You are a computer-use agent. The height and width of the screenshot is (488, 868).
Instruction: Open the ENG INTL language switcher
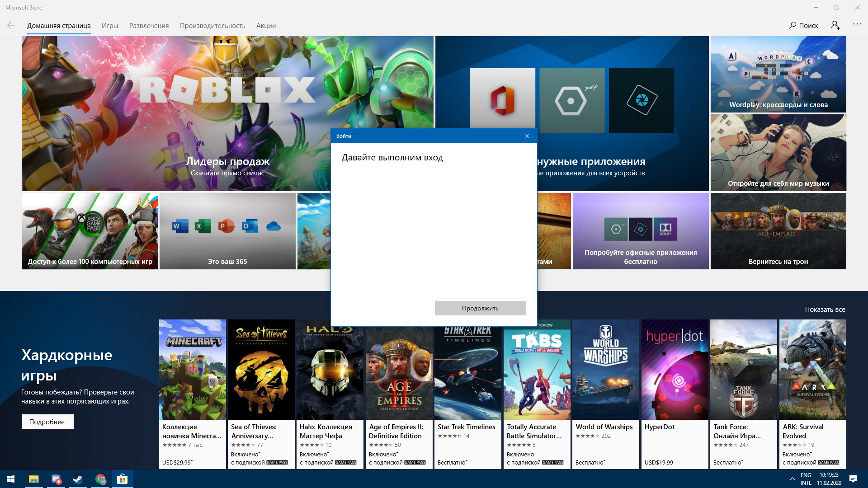[x=806, y=479]
